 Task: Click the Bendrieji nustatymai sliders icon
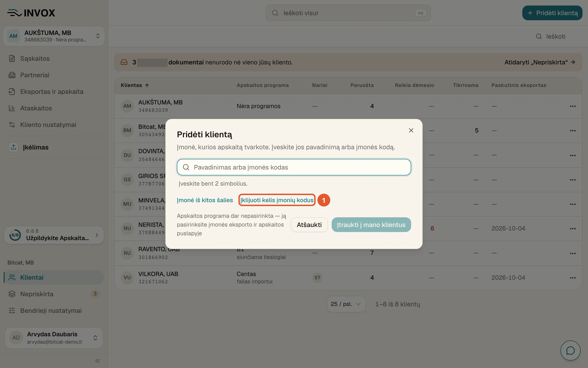click(12, 310)
